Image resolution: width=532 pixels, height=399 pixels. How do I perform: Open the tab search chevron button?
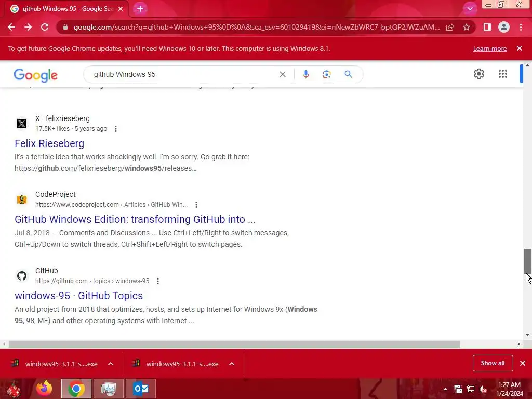click(x=470, y=9)
